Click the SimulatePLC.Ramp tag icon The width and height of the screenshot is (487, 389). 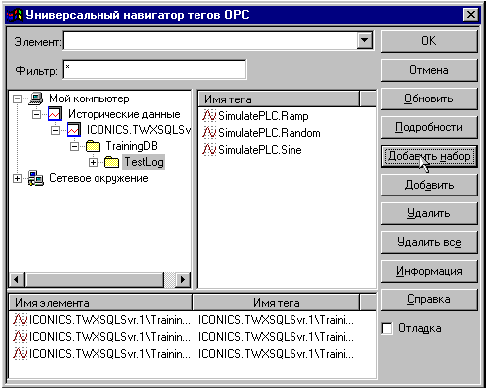pos(209,116)
